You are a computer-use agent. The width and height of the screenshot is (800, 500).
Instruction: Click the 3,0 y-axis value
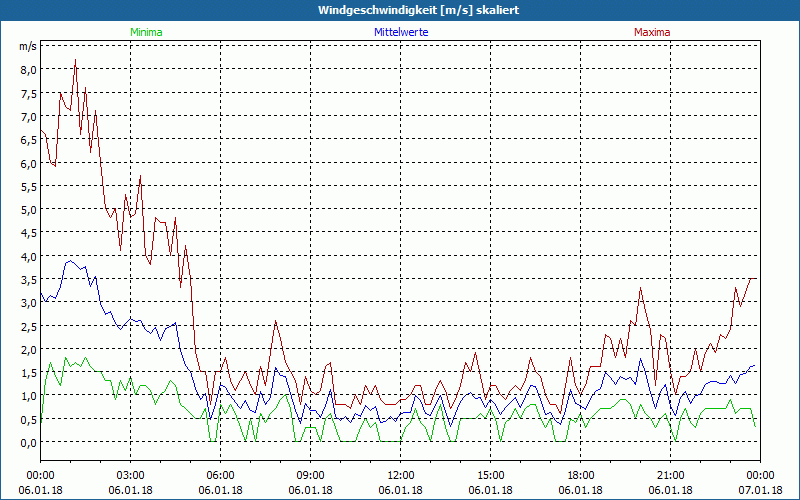(28, 303)
